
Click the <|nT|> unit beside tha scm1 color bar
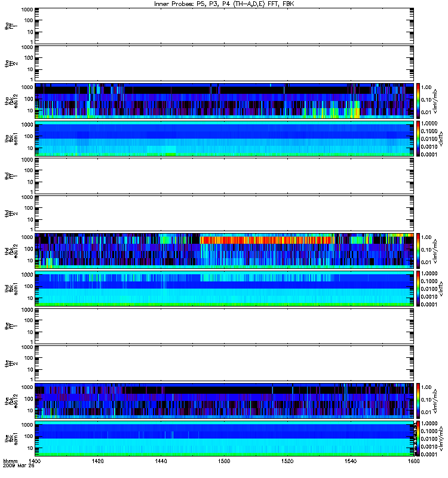pos(440,139)
